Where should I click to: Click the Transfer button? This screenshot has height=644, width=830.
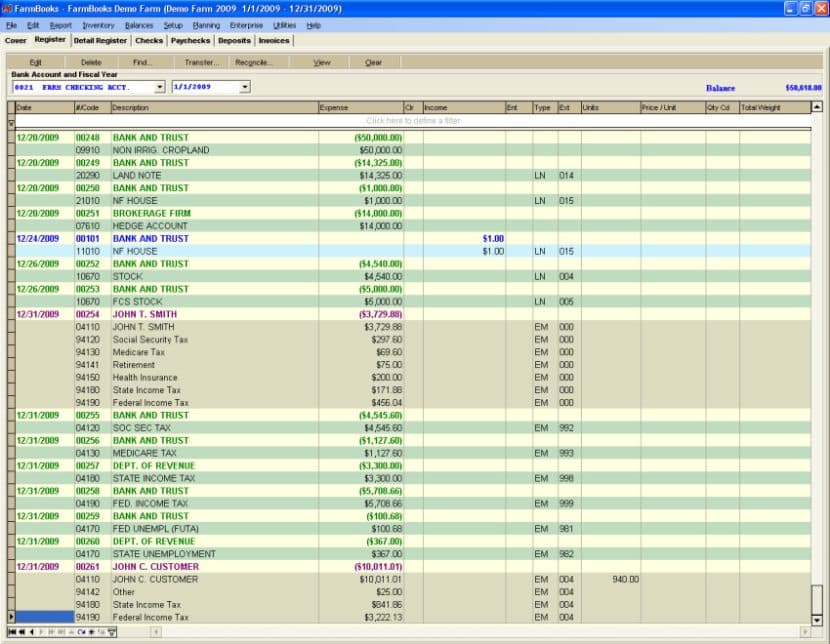201,62
